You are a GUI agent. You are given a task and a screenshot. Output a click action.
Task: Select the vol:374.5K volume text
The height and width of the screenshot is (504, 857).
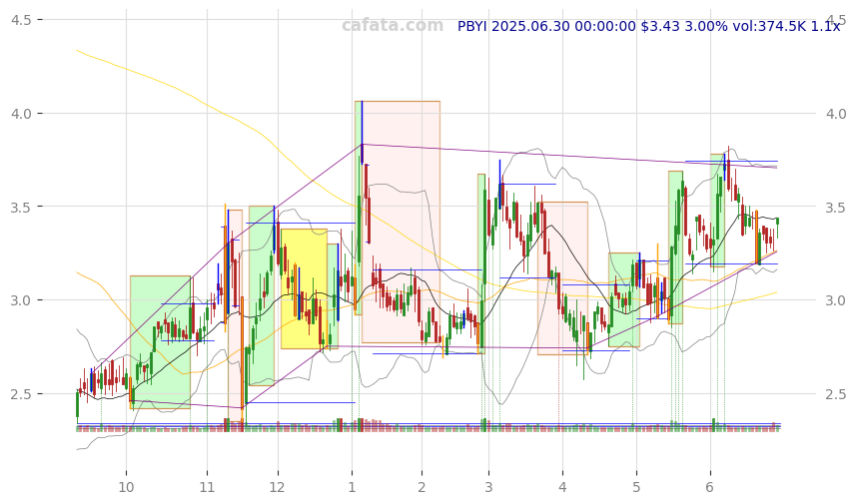(769, 26)
